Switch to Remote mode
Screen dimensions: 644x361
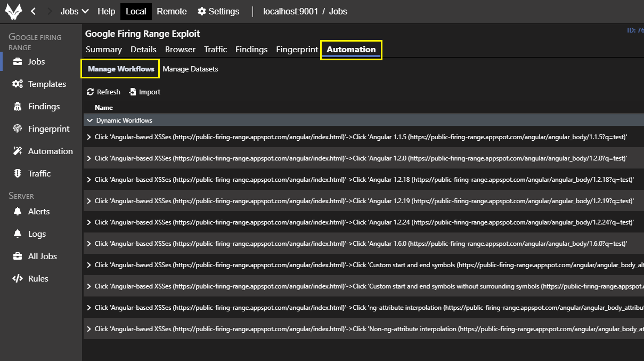tap(172, 11)
